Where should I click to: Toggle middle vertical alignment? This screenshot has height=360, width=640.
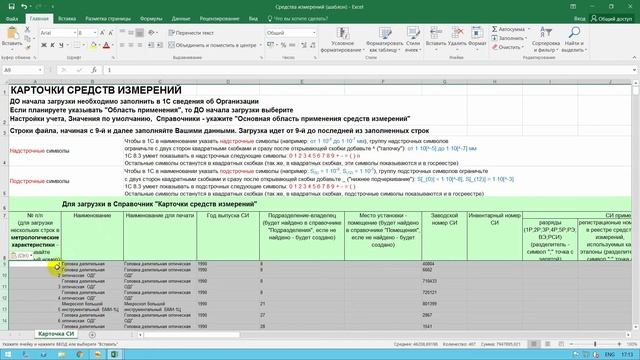pos(131,33)
